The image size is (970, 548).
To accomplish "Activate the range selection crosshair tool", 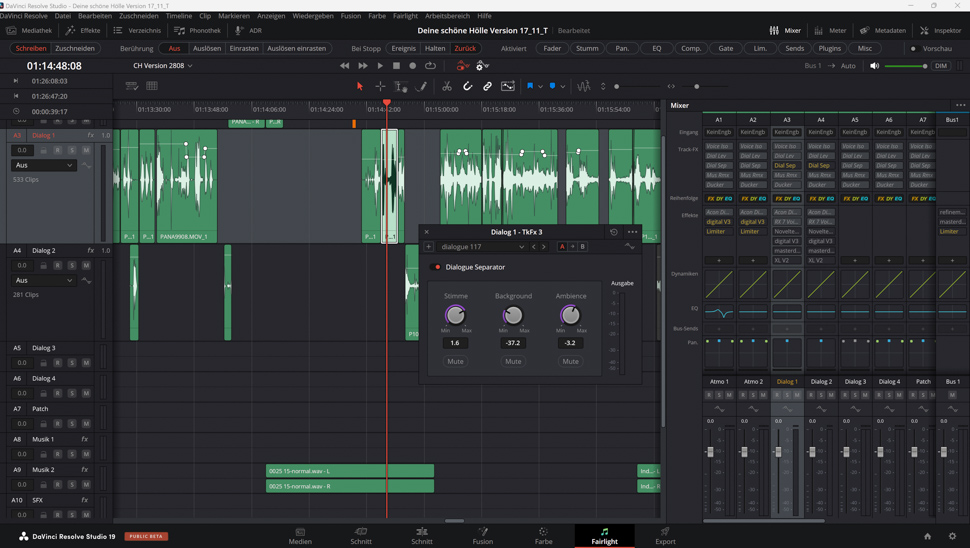I will tap(380, 87).
